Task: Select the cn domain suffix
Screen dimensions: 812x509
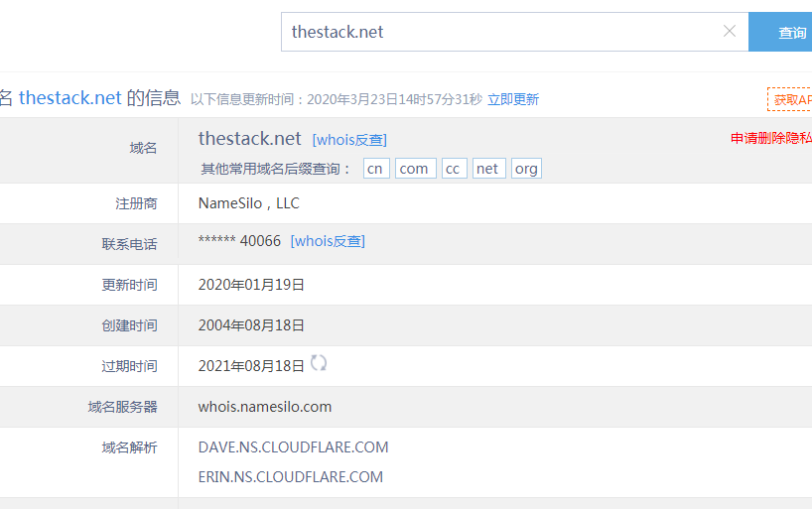Action: click(x=376, y=169)
